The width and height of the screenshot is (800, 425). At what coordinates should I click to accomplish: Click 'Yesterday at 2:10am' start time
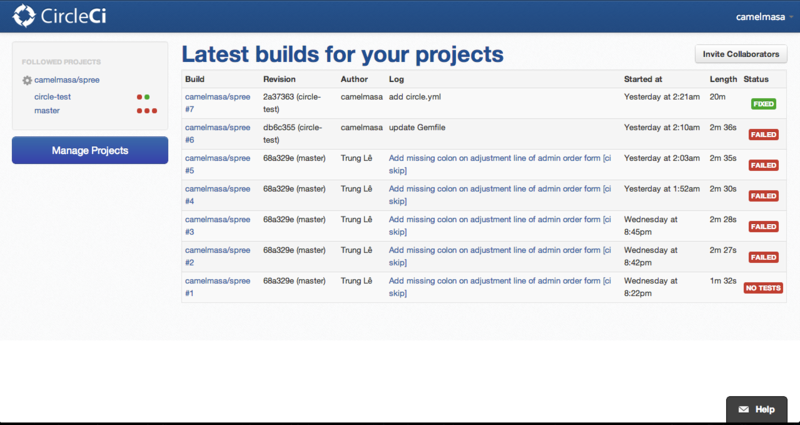click(x=662, y=128)
